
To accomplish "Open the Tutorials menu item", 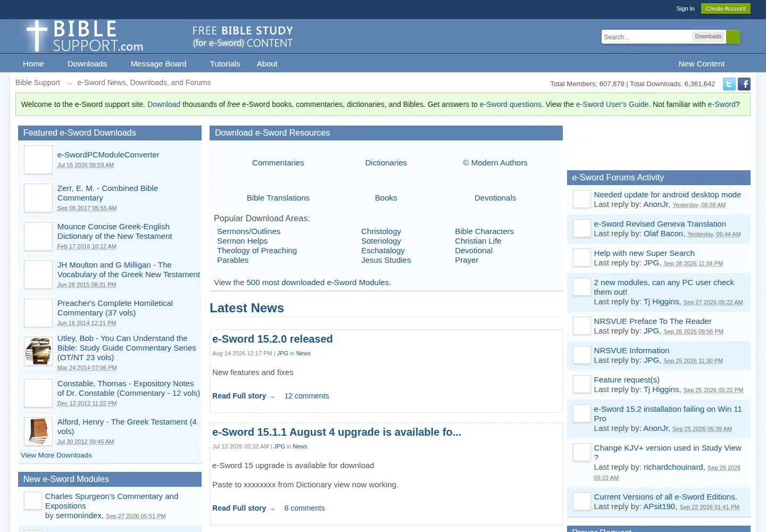I will [225, 64].
